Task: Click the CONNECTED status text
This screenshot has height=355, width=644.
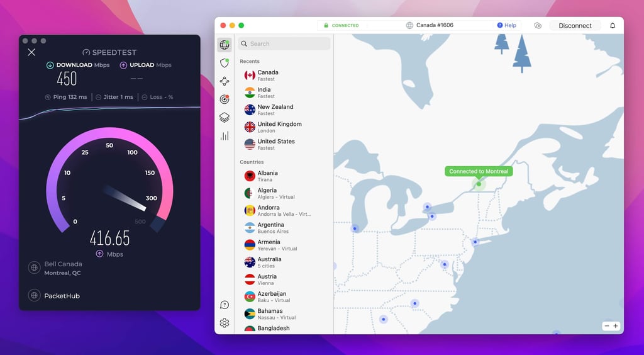Action: tap(345, 25)
